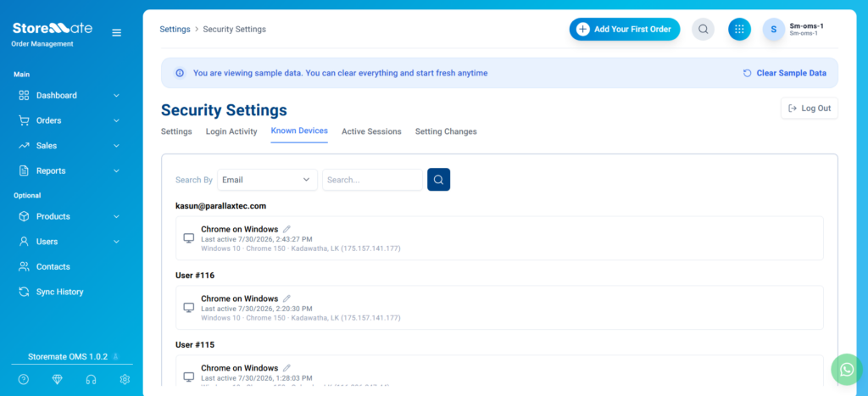This screenshot has height=396, width=868.
Task: Open the apps grid launcher button
Action: pyautogui.click(x=739, y=30)
